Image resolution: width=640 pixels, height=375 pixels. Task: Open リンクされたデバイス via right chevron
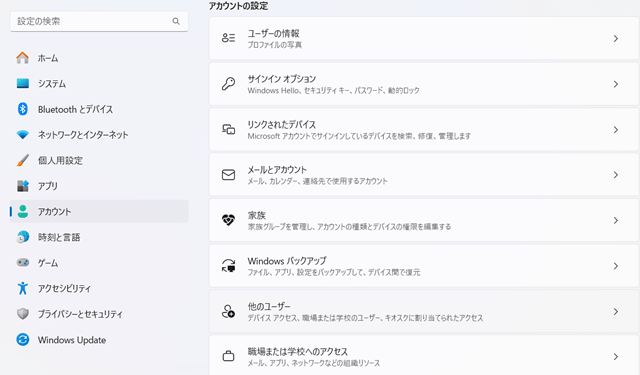(616, 130)
